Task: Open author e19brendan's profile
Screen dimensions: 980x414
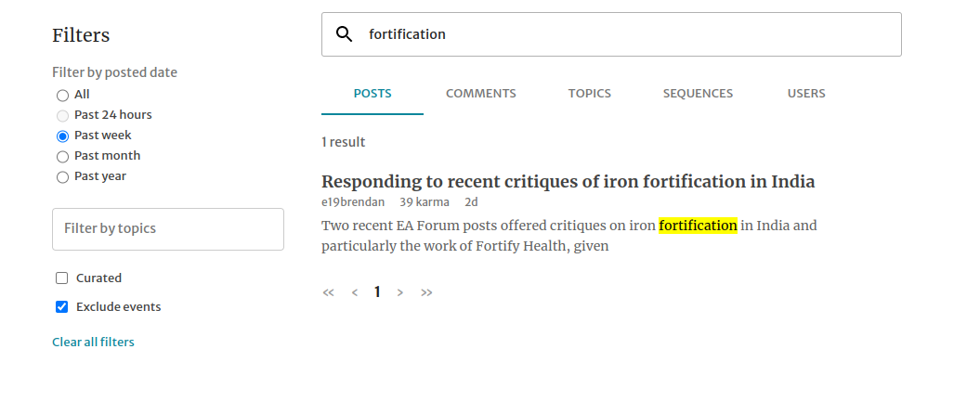Action: [353, 202]
